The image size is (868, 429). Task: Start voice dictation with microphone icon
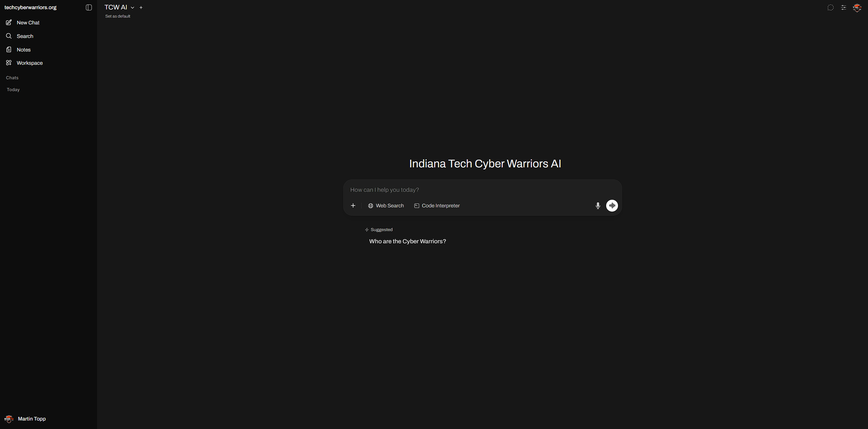pos(598,206)
